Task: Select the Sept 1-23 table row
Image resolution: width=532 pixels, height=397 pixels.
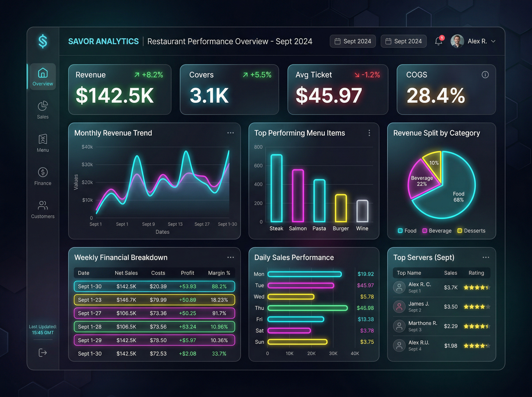Action: tap(154, 300)
